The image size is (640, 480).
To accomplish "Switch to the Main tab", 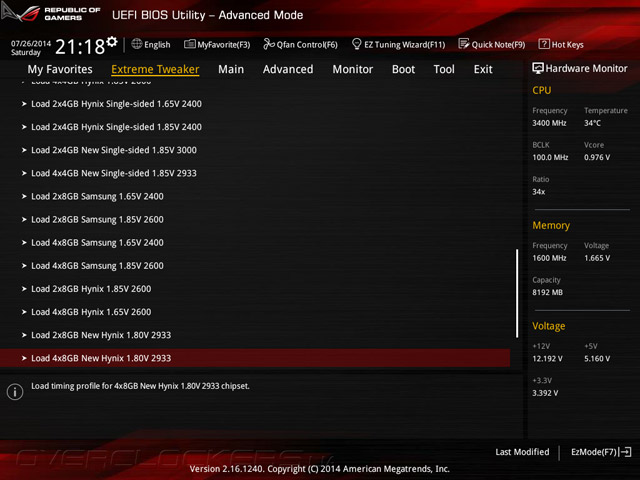I will click(x=231, y=69).
